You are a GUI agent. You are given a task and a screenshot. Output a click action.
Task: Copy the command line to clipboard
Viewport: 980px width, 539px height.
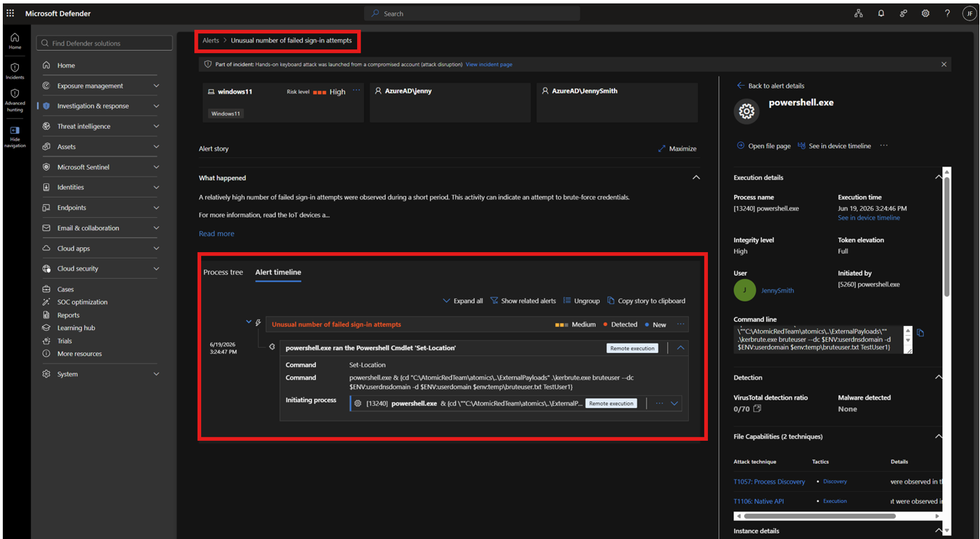pos(920,333)
